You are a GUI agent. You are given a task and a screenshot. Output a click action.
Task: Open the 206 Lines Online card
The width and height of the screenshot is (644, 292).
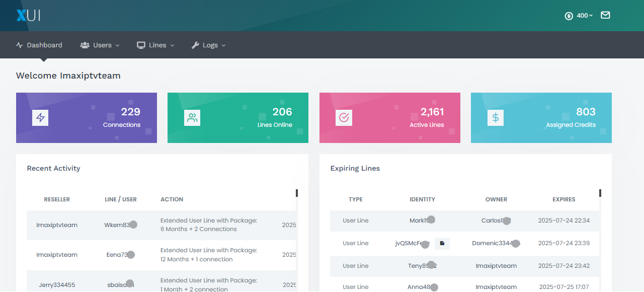point(238,118)
